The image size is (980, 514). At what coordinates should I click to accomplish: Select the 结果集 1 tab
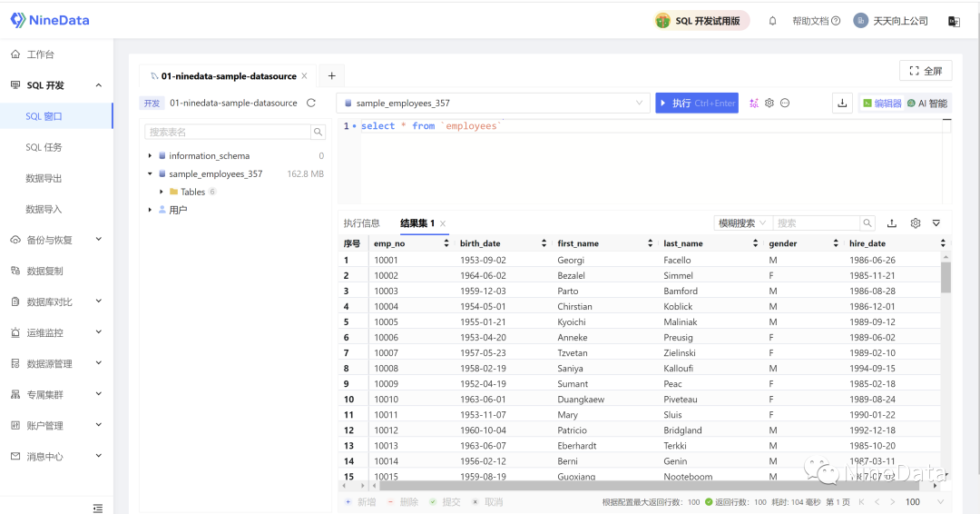[x=416, y=223]
